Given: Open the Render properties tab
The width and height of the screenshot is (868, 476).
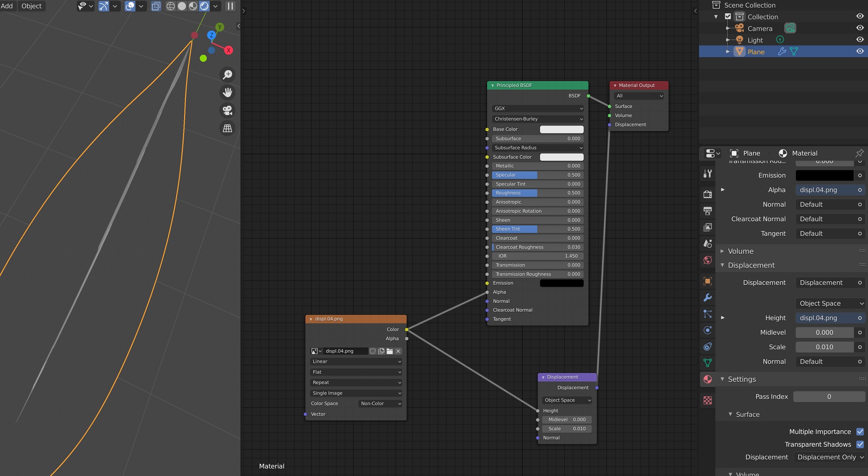Looking at the screenshot, I should point(708,194).
